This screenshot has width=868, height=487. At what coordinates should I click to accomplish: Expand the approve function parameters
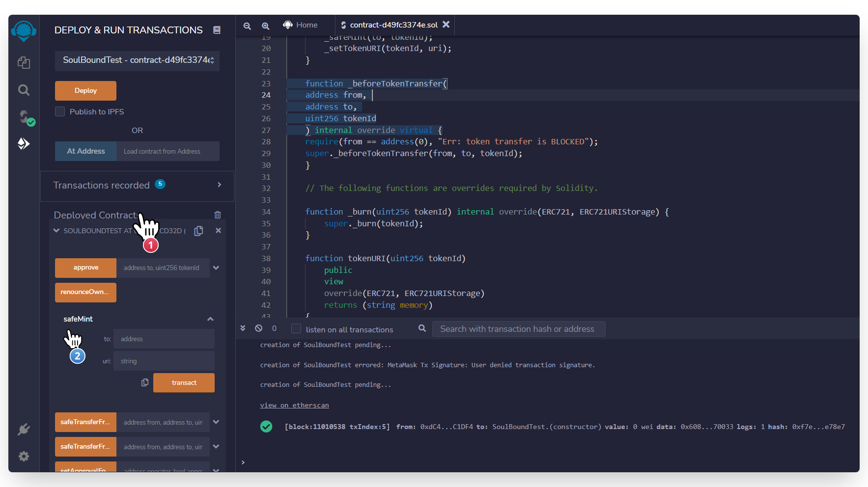coord(216,268)
